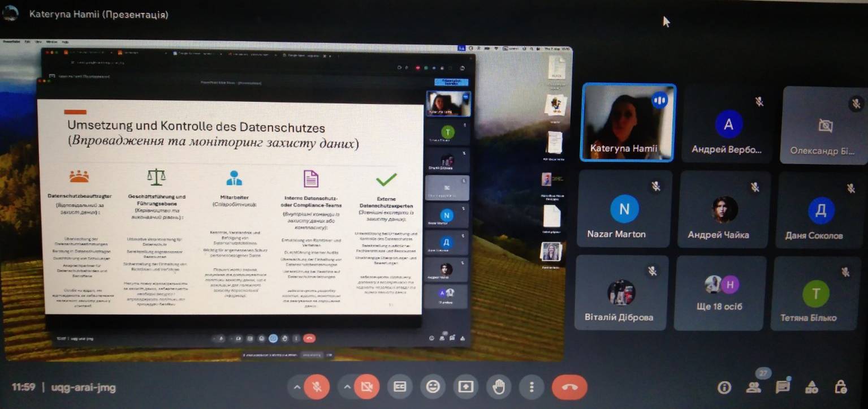The height and width of the screenshot is (409, 868).
Task: Open the meeting details info icon
Action: [723, 388]
